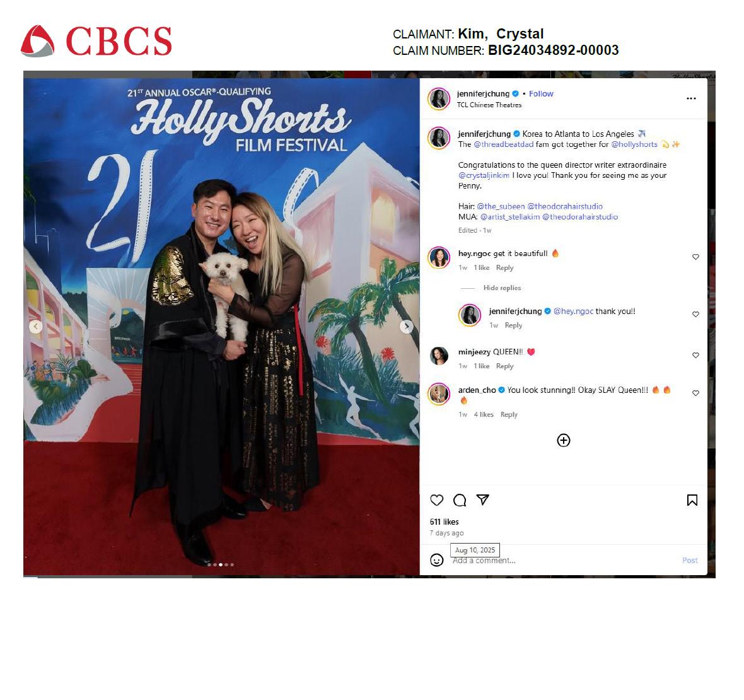Open more options three-dot menu
The image size is (744, 700).
[x=691, y=98]
